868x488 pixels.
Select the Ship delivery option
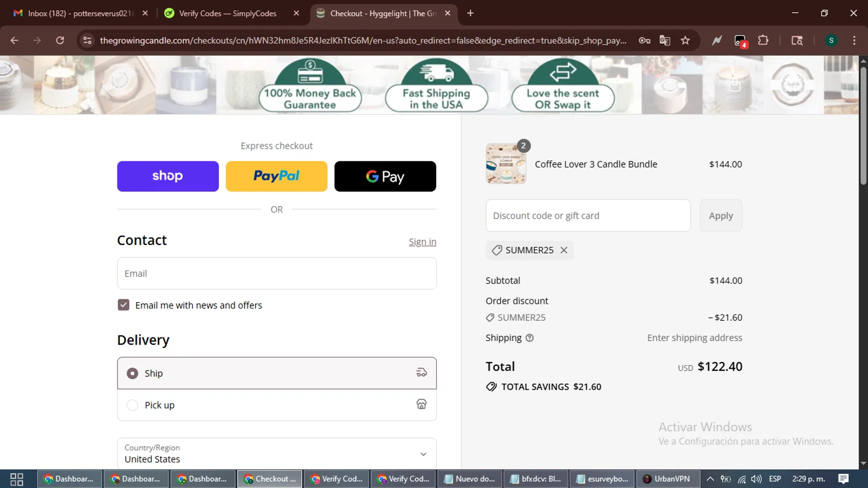(277, 373)
